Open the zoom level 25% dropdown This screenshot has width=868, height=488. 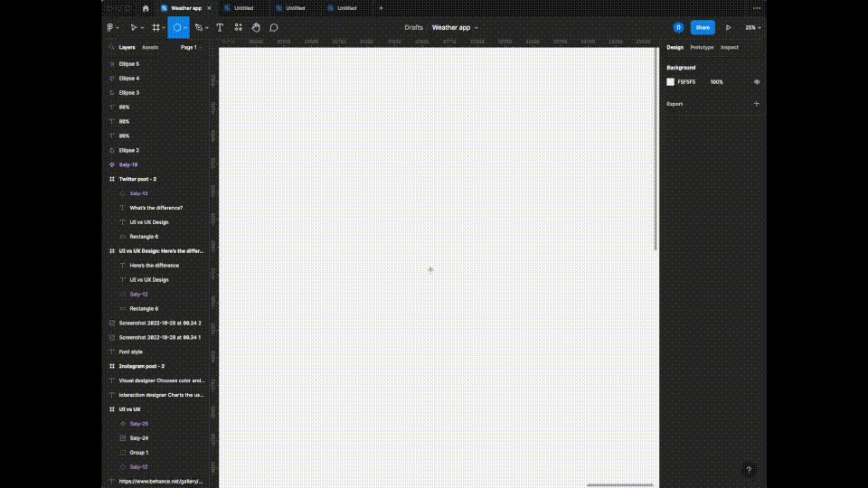[753, 28]
